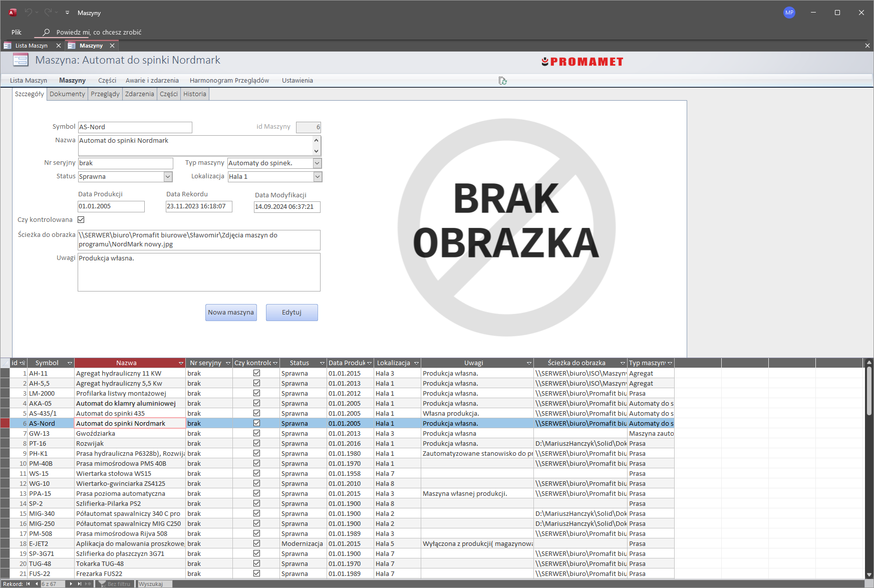This screenshot has height=588, width=874.
Task: Open the Lokalizacja dropdown in form
Action: [x=317, y=177]
